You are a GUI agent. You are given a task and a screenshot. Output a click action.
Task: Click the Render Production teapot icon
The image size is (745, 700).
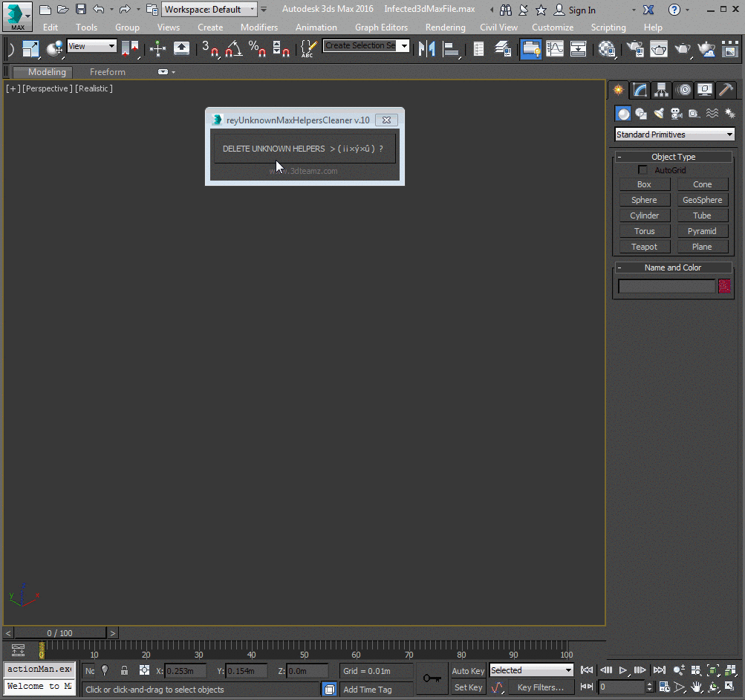[x=683, y=48]
